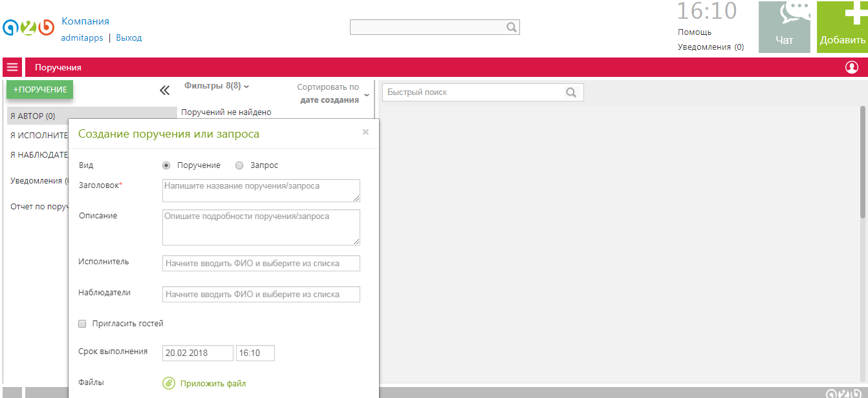
Task: Click the Исполнитель input field
Action: coord(261,263)
